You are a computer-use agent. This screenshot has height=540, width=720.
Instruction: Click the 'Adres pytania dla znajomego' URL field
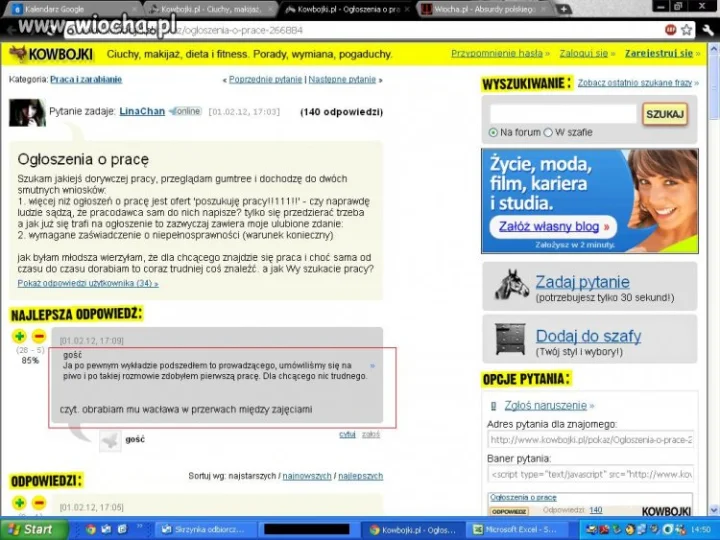click(x=591, y=440)
